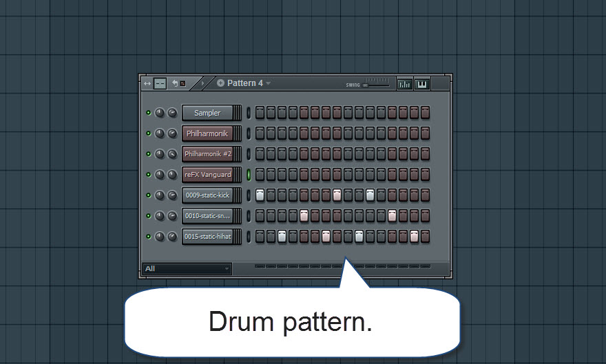606x364 pixels.
Task: Click the Philharmonik channel's pan knob
Action: pos(160,133)
